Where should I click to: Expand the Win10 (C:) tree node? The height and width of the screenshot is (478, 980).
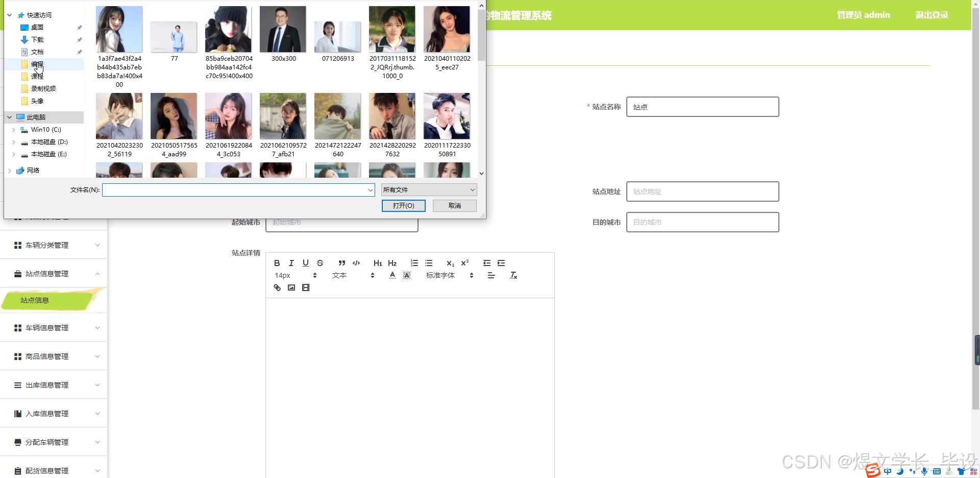[x=14, y=130]
